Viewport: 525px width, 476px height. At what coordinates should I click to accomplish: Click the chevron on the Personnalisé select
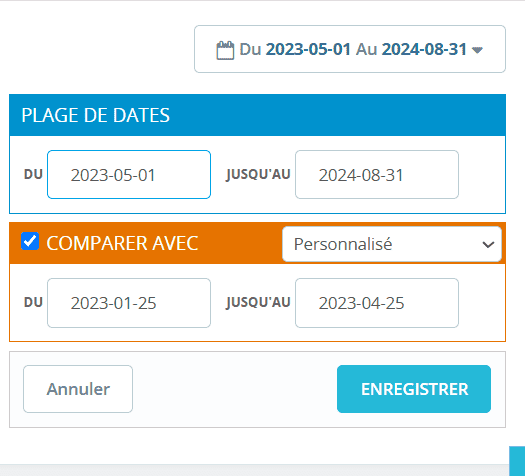click(x=488, y=245)
